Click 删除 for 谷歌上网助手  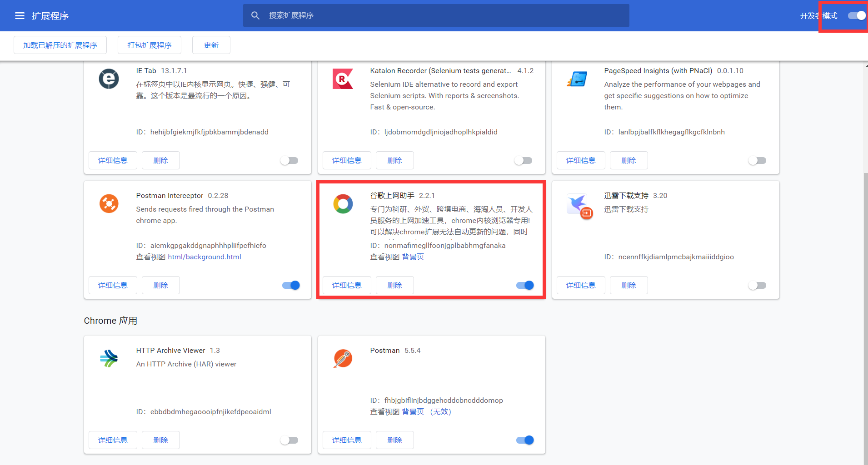pyautogui.click(x=395, y=285)
